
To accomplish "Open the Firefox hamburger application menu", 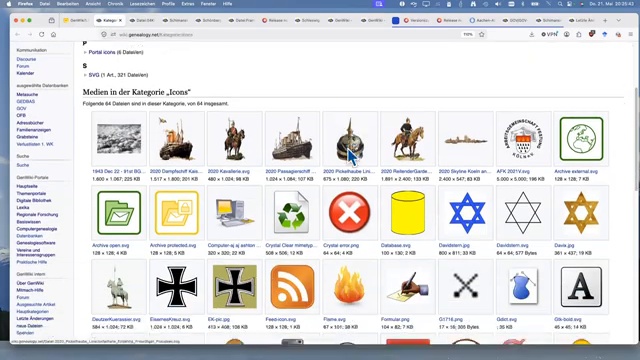I will [x=631, y=35].
